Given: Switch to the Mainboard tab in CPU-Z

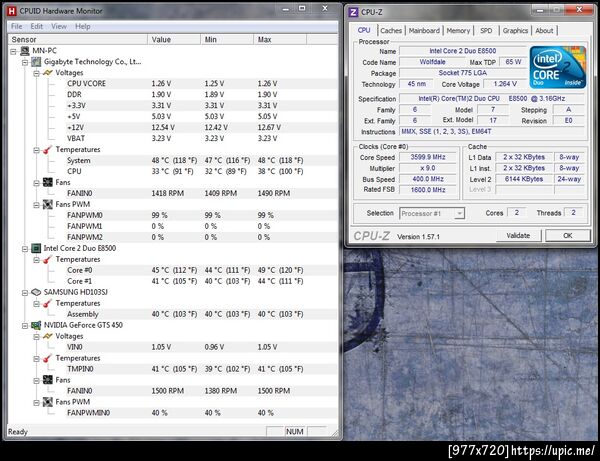Looking at the screenshot, I should (424, 31).
